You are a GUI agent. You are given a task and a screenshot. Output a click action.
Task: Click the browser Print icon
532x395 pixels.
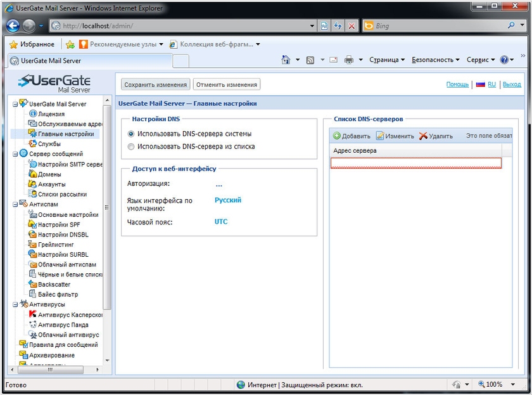coord(349,60)
